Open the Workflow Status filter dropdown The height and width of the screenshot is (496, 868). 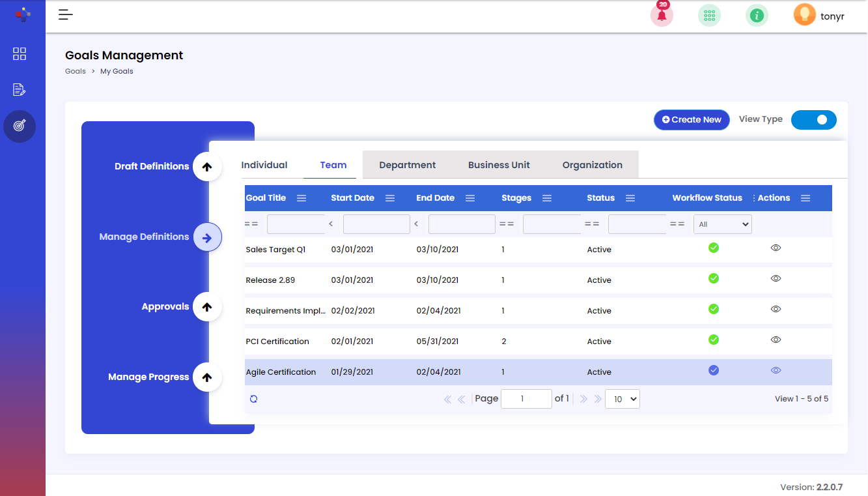722,224
